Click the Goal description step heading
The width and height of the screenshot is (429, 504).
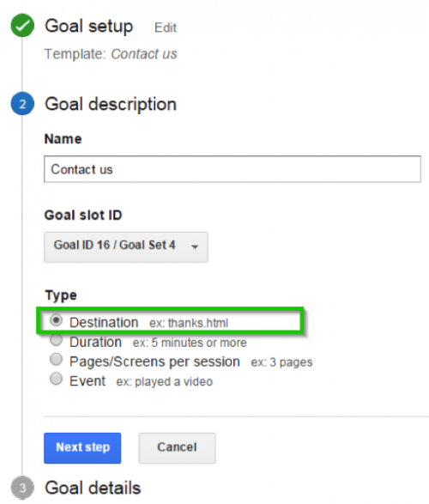(111, 105)
